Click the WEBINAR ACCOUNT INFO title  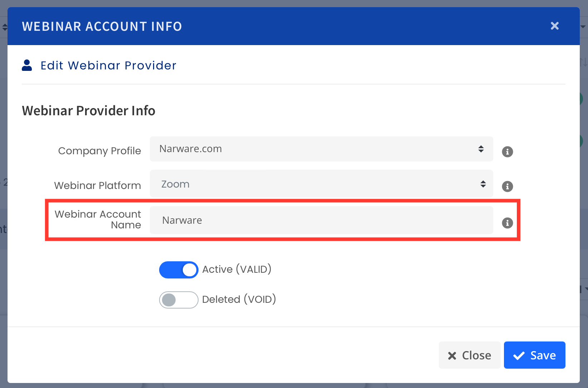pos(102,26)
